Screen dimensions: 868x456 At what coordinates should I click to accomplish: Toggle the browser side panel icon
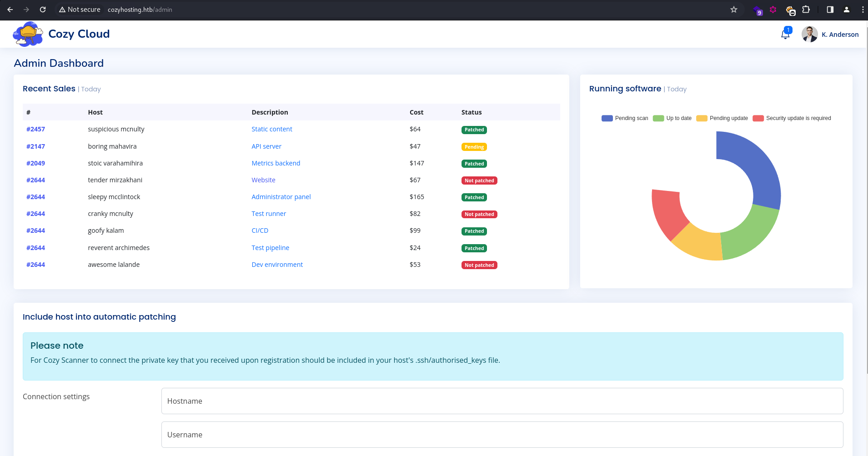pyautogui.click(x=830, y=10)
